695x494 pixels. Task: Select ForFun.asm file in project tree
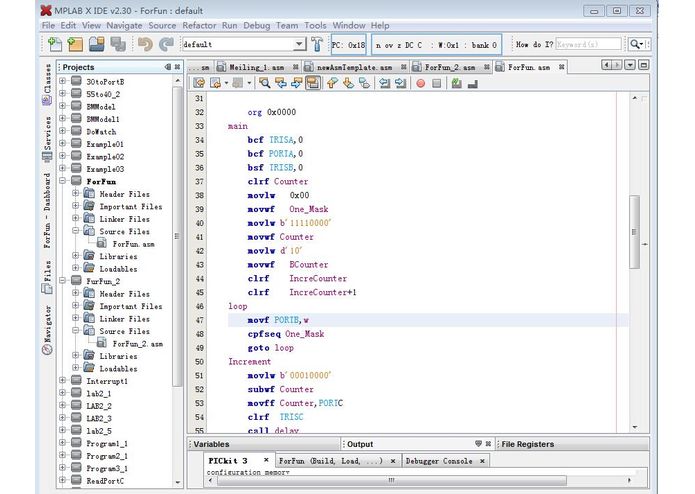coord(133,244)
